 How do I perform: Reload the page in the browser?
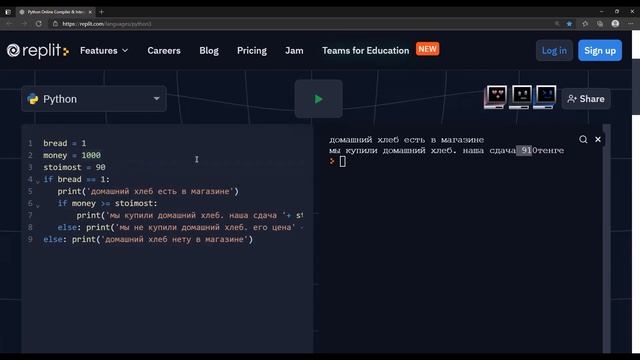click(38, 24)
